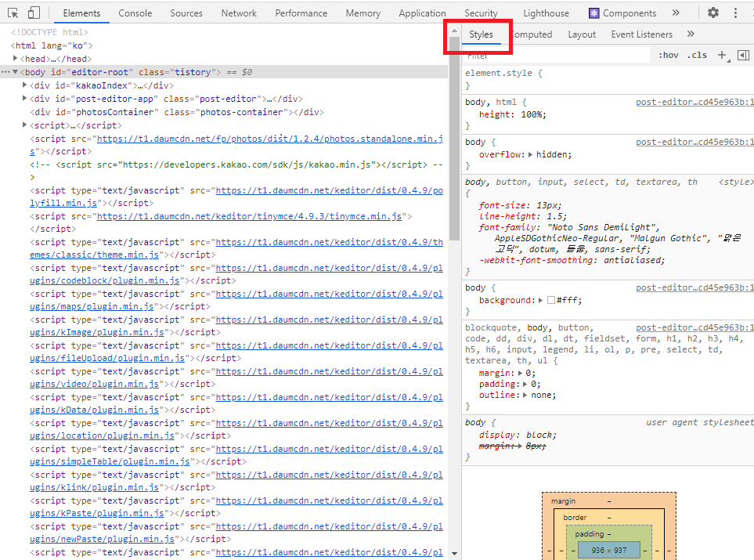
Task: Open the Application tab
Action: tap(422, 13)
